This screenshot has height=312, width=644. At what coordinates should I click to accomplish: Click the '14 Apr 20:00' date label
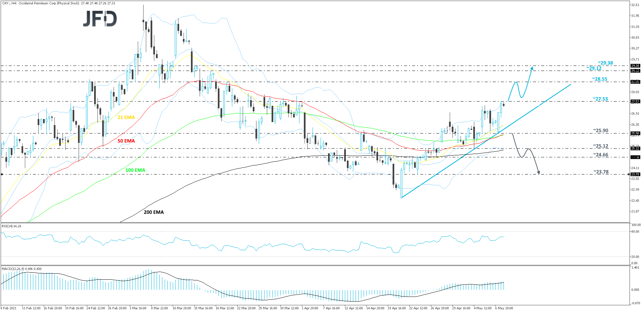[x=375, y=308]
